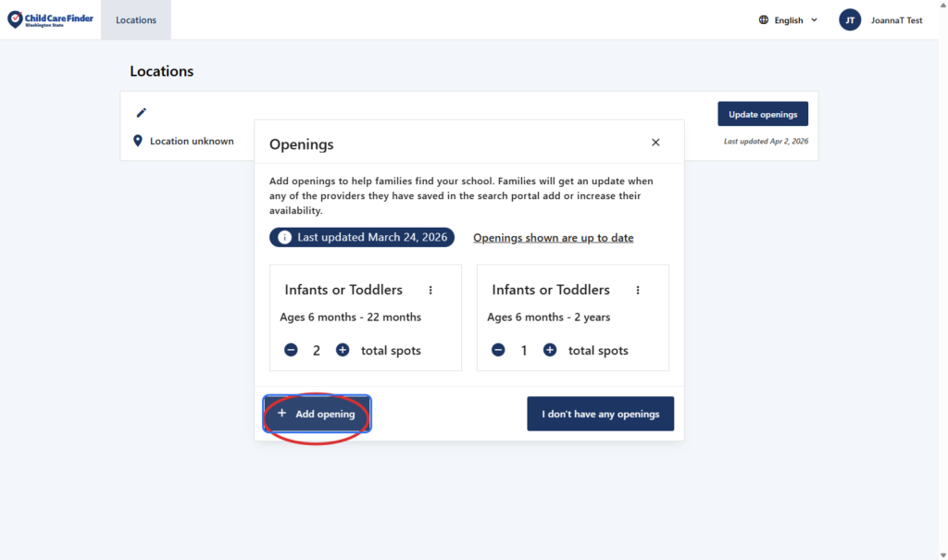This screenshot has height=560, width=948.
Task: Click the info icon in Last updated badge
Action: 285,238
